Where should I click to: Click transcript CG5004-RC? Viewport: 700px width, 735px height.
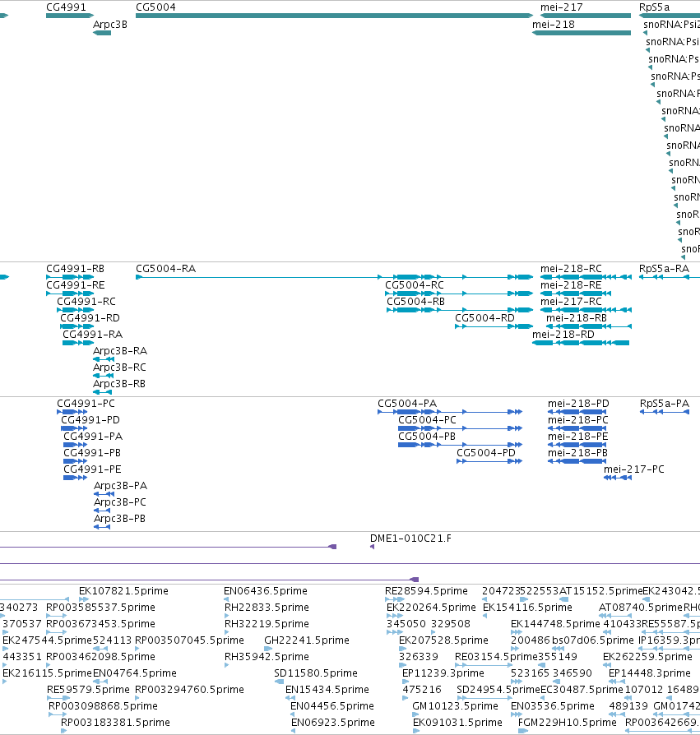[415, 285]
